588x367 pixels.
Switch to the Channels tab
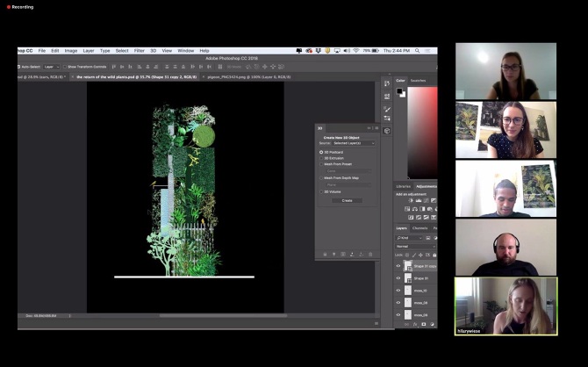tap(420, 228)
